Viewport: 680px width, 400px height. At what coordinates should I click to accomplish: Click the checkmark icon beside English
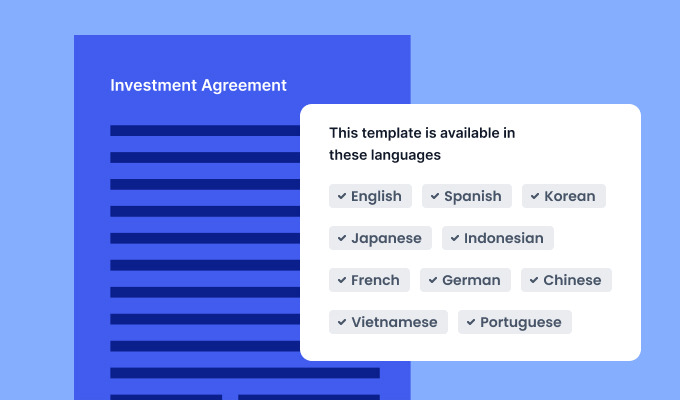click(342, 196)
